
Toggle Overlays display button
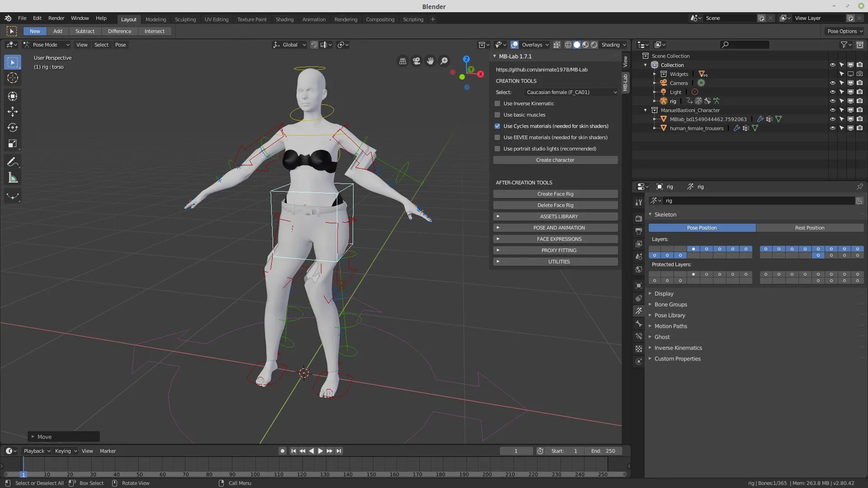514,45
